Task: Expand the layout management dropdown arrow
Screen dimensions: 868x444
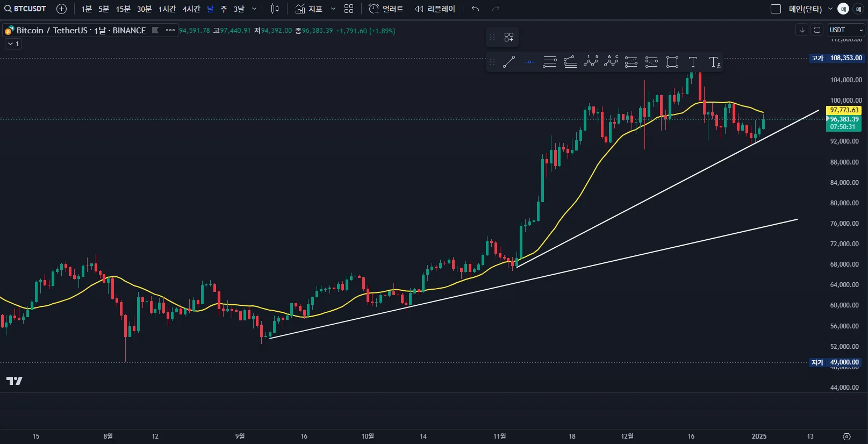Action: [830, 9]
